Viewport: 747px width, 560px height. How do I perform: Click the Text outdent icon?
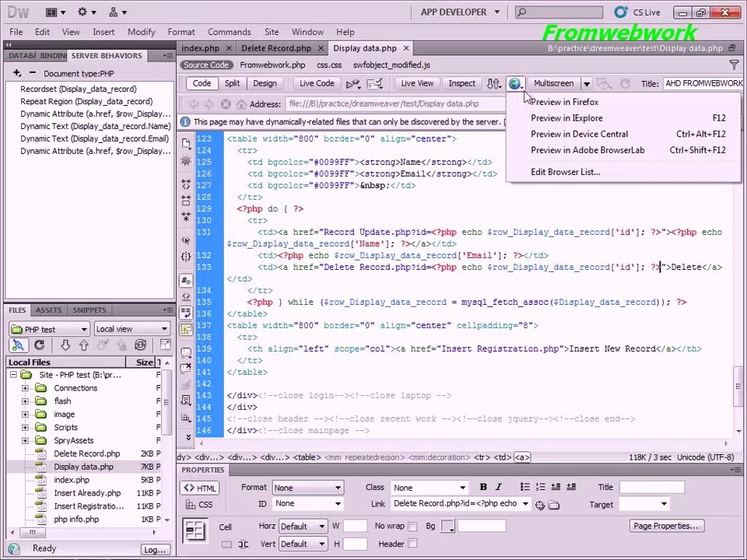pyautogui.click(x=556, y=487)
